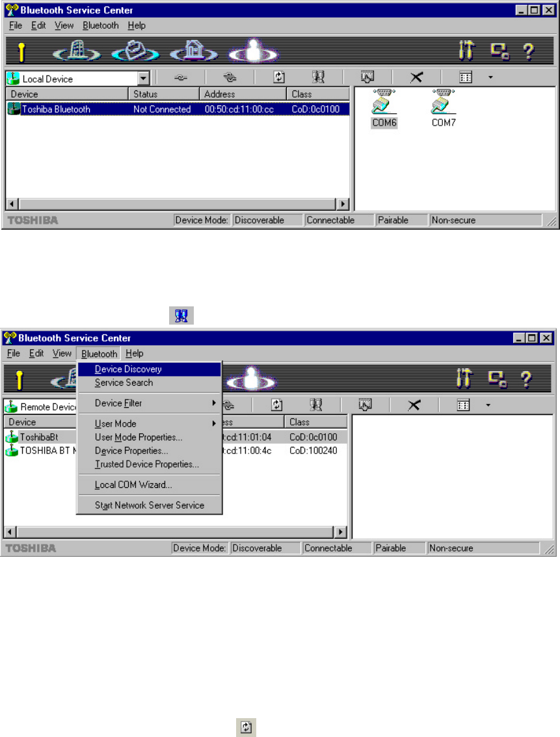Viewport: 560px width, 737px height.
Task: Click right scroll arrow in bottom window list
Action: (341, 532)
